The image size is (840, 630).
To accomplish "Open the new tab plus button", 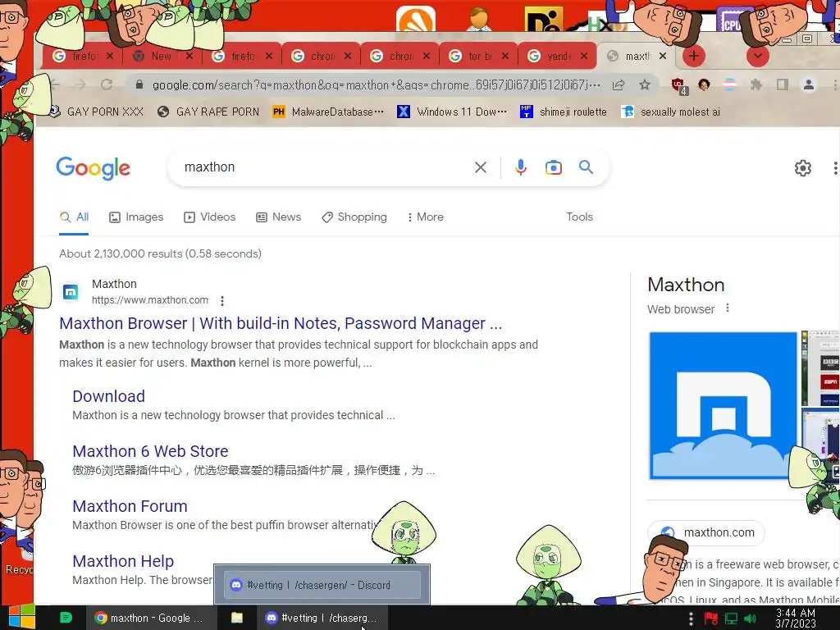I will tap(694, 56).
